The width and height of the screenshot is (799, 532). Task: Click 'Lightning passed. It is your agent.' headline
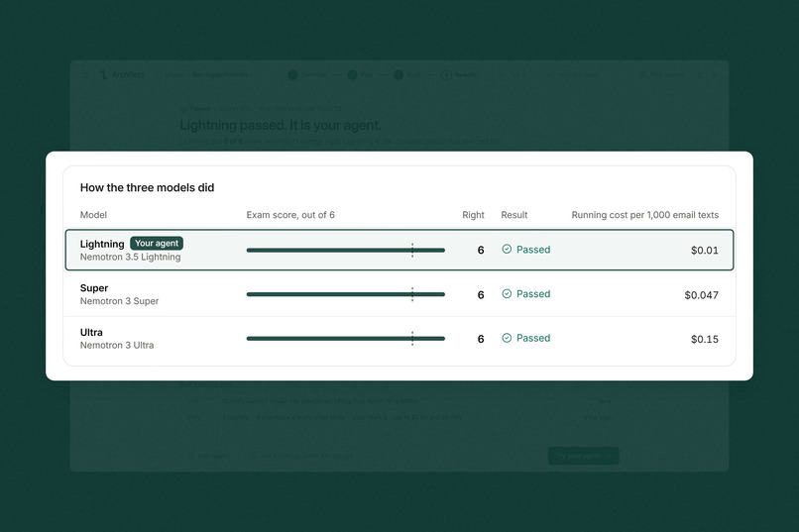tap(281, 125)
